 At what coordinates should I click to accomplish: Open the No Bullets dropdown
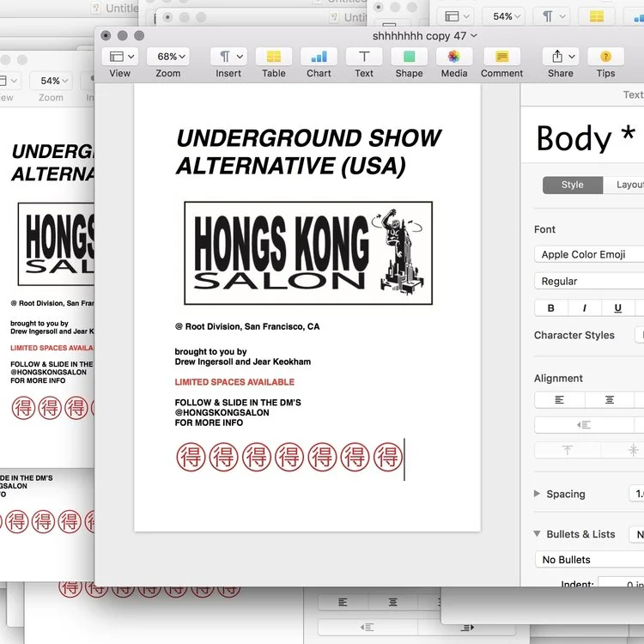coord(589,560)
